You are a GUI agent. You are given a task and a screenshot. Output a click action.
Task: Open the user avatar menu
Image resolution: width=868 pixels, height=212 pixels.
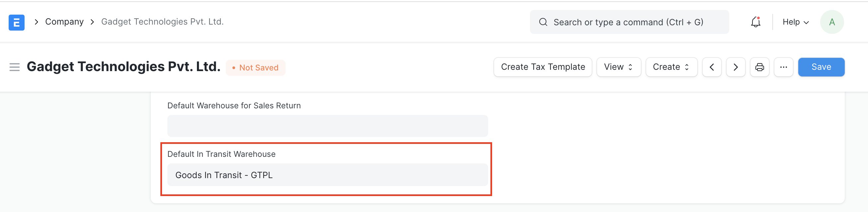coord(831,22)
